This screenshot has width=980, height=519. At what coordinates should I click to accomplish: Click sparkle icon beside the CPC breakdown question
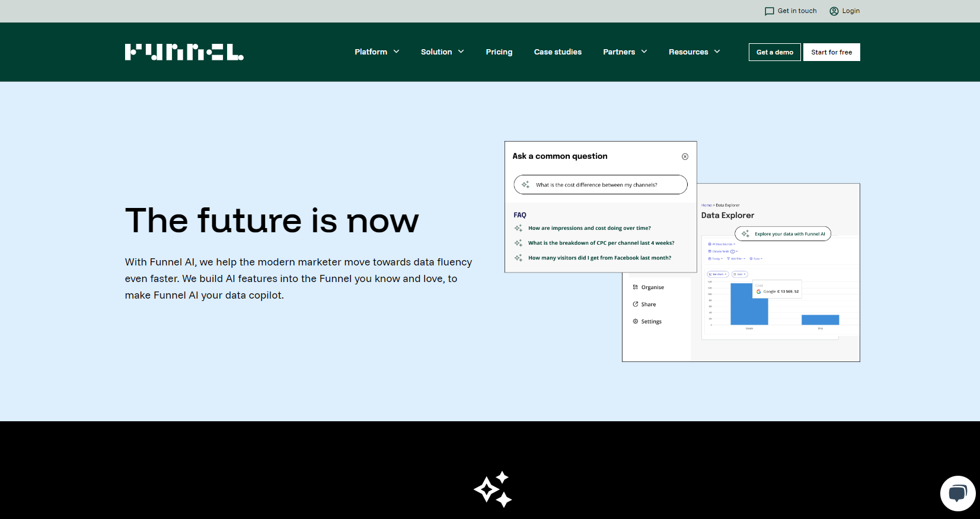518,243
